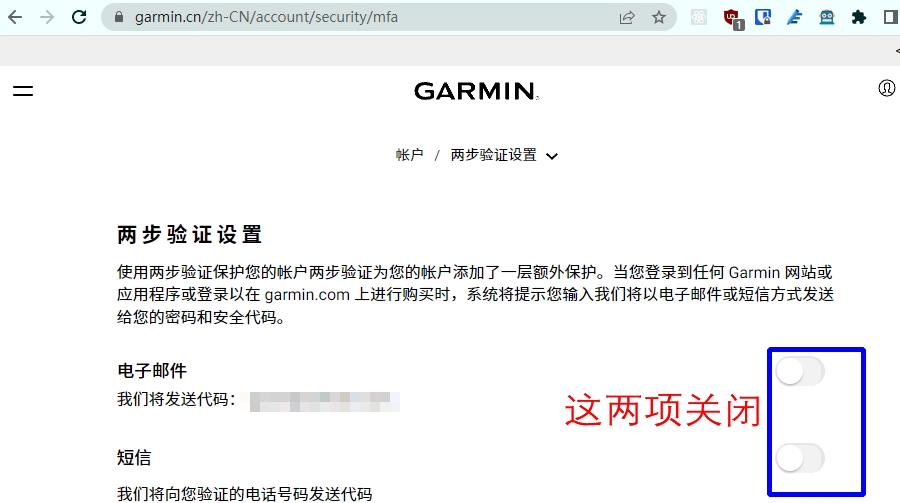The height and width of the screenshot is (503, 900).
Task: Open the account profile icon
Action: (x=887, y=88)
